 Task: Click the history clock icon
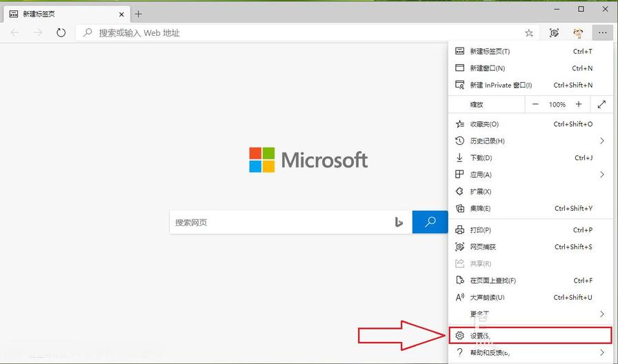click(x=459, y=141)
